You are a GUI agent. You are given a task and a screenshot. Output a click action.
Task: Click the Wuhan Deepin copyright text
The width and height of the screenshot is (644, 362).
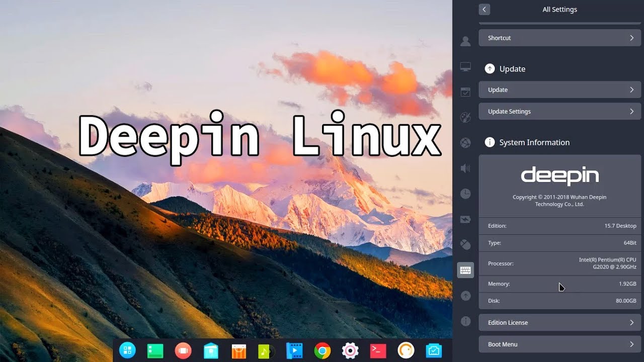[559, 201]
